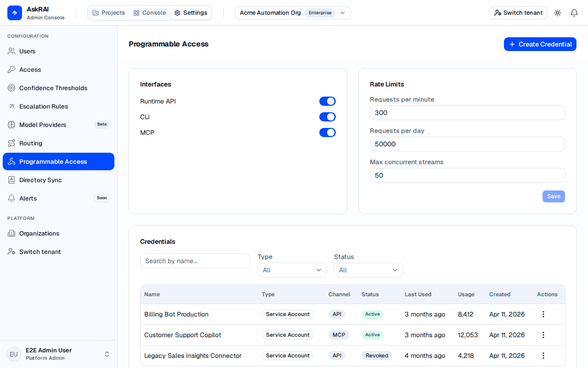
Task: Click the Create Credential button
Action: tap(540, 44)
